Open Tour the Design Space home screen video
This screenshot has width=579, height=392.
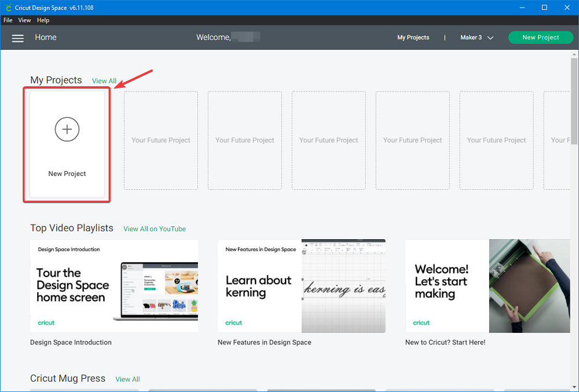pyautogui.click(x=114, y=286)
